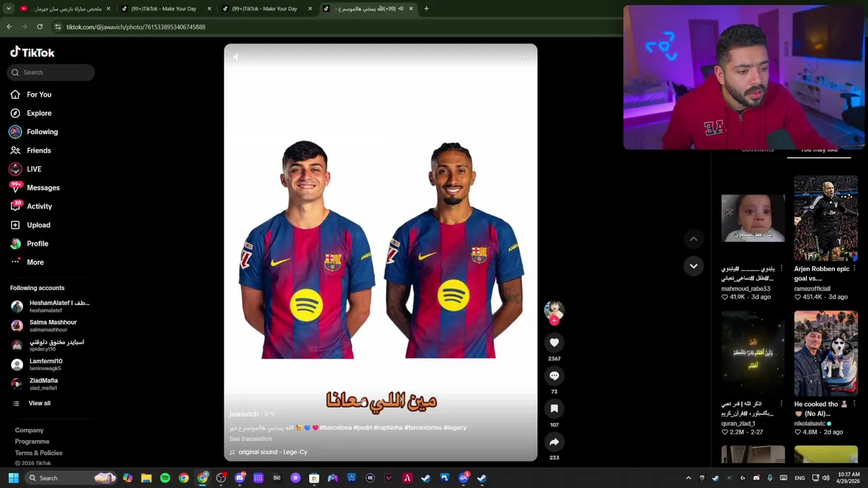Open a new browser tab

(426, 9)
